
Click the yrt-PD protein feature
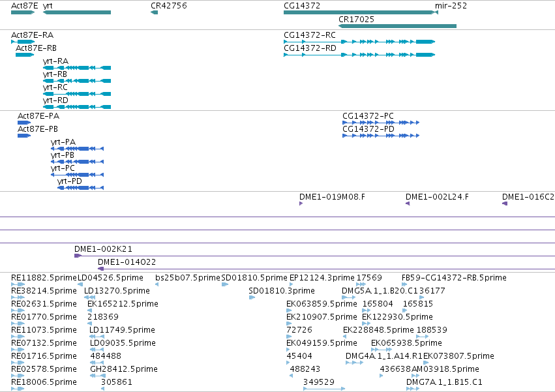pyautogui.click(x=80, y=188)
